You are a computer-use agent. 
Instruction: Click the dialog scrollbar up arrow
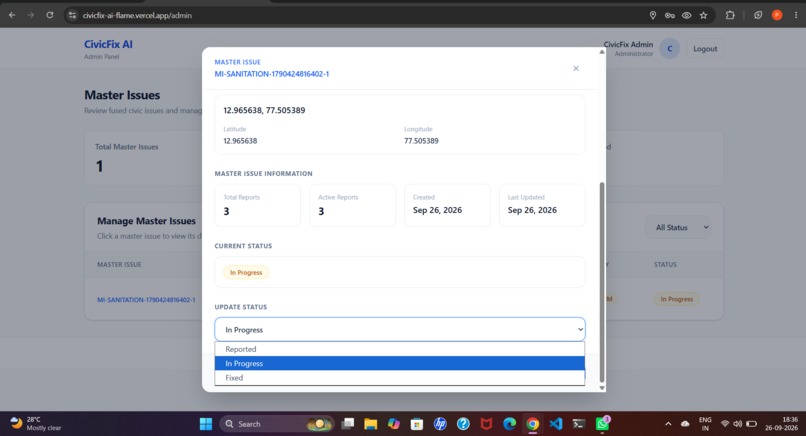pos(601,52)
